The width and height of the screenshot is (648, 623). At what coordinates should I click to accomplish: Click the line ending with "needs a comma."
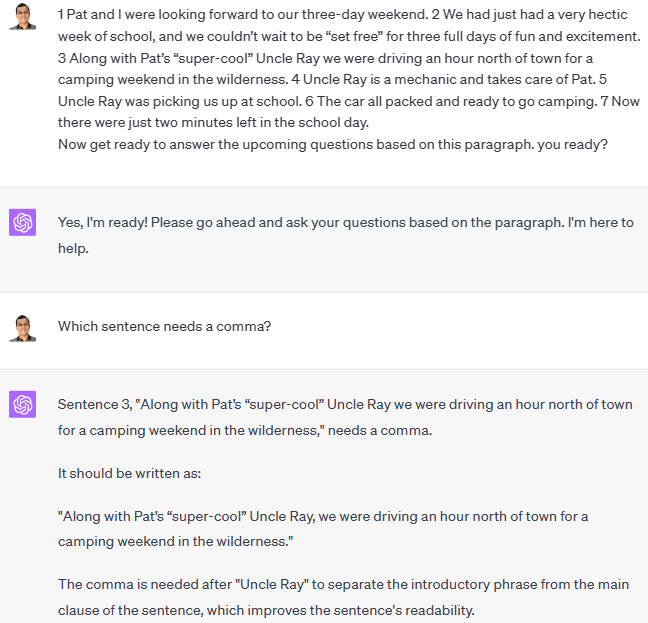pos(245,431)
